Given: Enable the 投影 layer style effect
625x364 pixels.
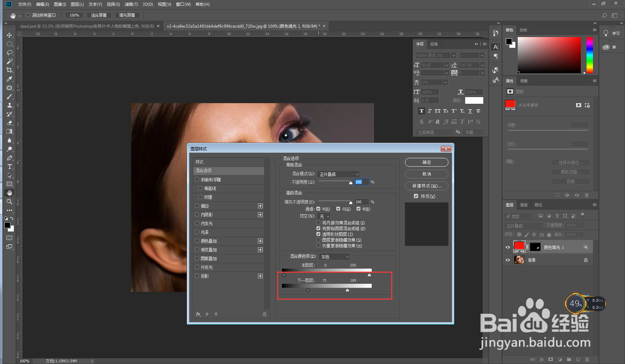Looking at the screenshot, I should [x=197, y=276].
